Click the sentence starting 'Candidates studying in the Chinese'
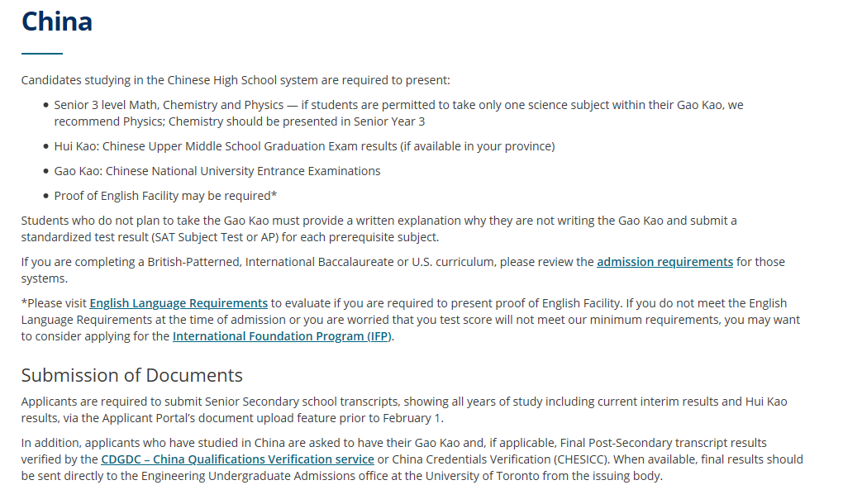The height and width of the screenshot is (504, 862). pyautogui.click(x=236, y=80)
